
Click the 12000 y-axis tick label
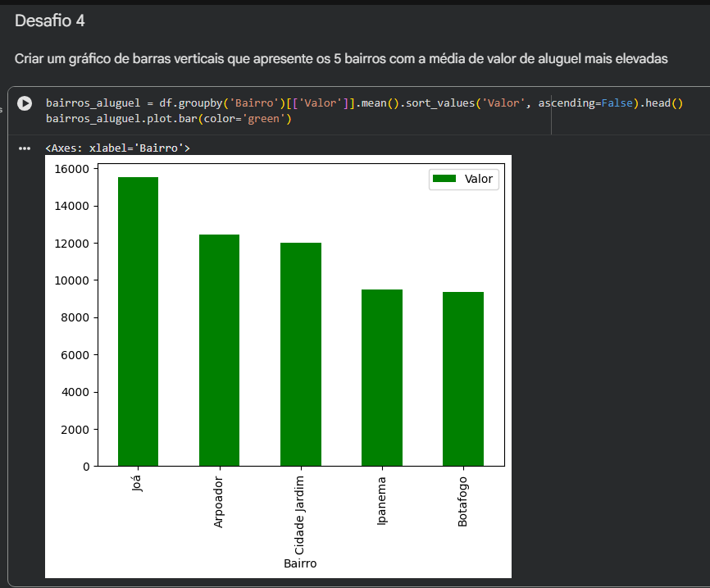point(71,244)
